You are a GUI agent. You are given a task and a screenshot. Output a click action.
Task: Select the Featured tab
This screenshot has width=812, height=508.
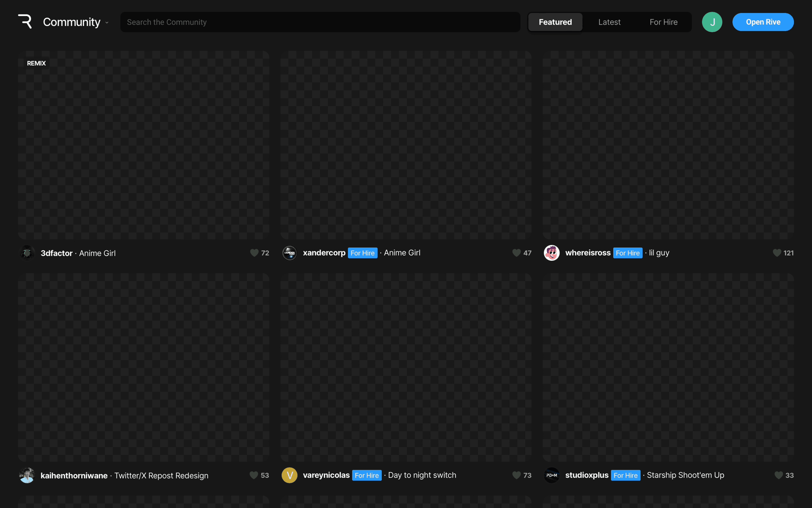(555, 22)
